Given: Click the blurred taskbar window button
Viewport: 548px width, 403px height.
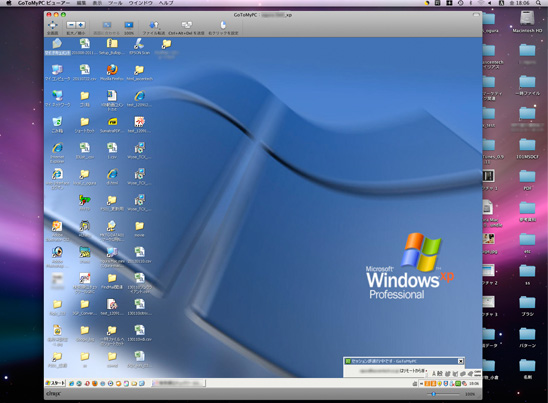Looking at the screenshot, I should (x=179, y=383).
